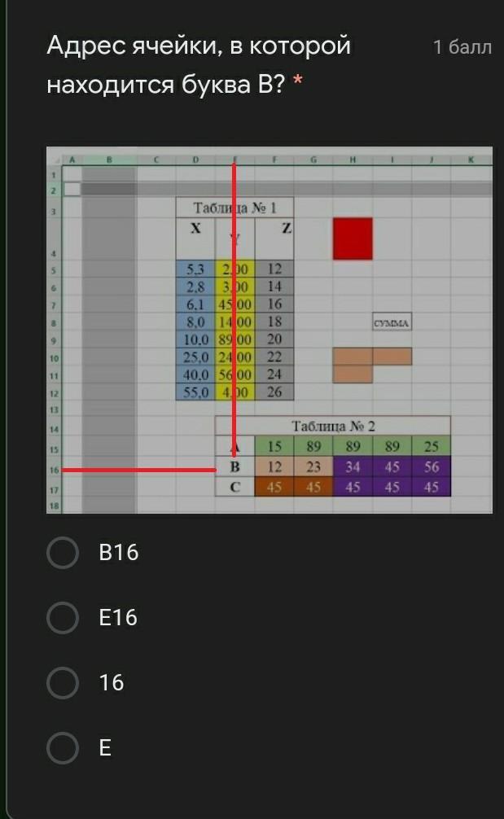This screenshot has height=819, width=504.
Task: Click the СУММА cell in the image
Action: tap(392, 322)
